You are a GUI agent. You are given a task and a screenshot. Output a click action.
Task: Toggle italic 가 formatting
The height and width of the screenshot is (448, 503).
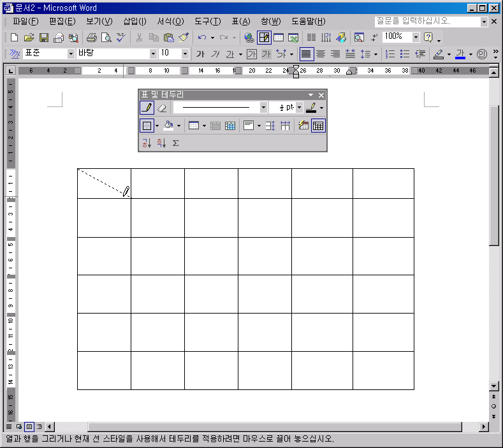tap(215, 54)
